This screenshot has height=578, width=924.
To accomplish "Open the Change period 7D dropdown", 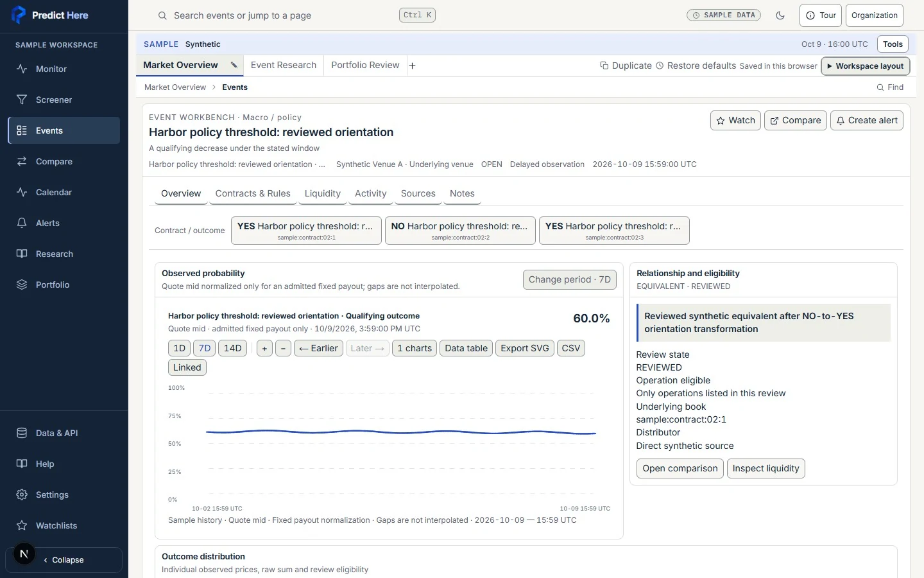I will (570, 279).
